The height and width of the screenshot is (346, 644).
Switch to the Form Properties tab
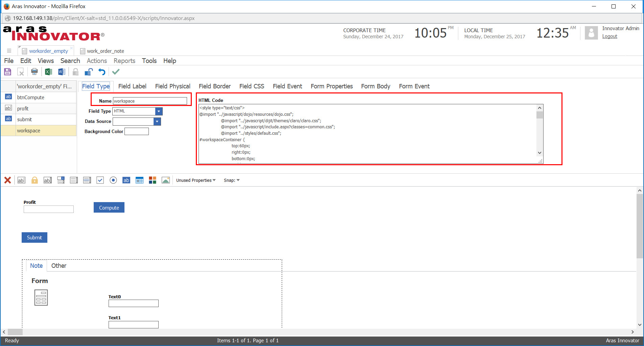[x=331, y=86]
